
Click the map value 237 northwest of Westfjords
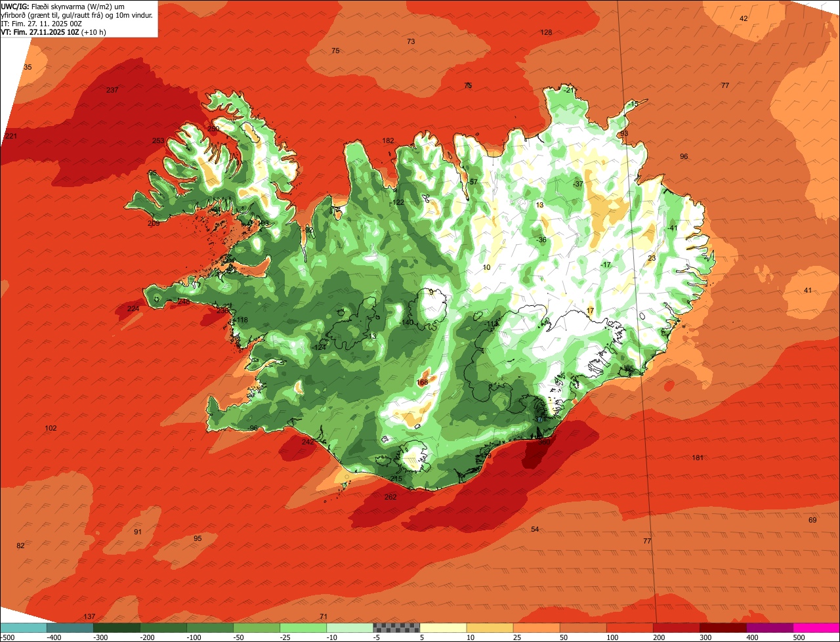[112, 90]
